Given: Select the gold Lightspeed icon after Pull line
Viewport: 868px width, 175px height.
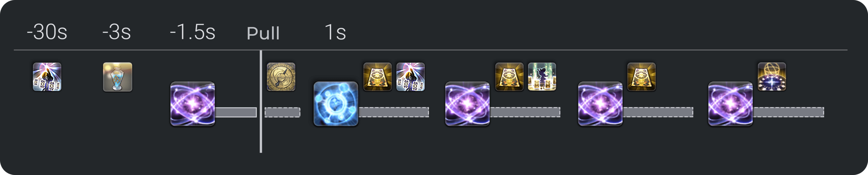Looking at the screenshot, I should 281,77.
